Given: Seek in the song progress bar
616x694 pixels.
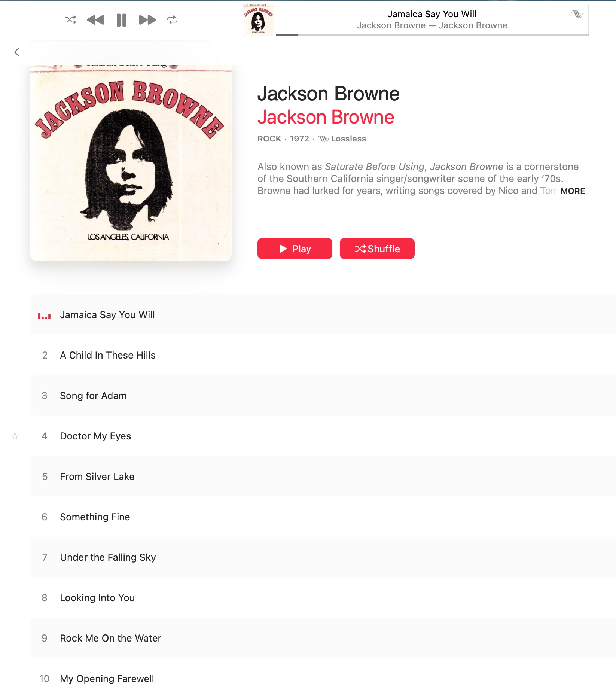Looking at the screenshot, I should tap(432, 35).
